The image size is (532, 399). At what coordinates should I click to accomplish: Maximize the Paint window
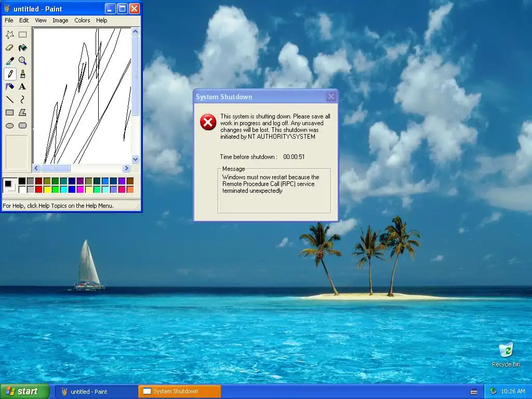(122, 9)
